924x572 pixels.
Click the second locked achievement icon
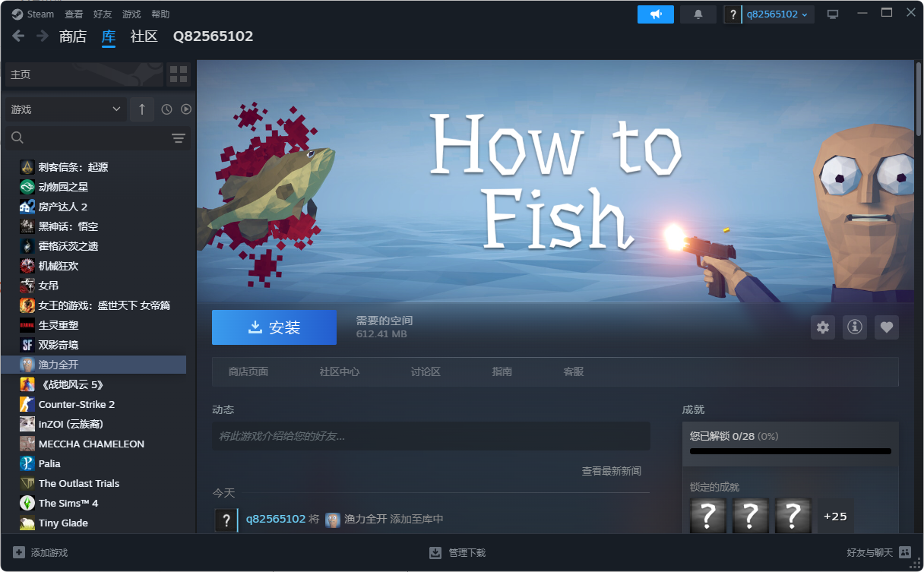pyautogui.click(x=751, y=516)
